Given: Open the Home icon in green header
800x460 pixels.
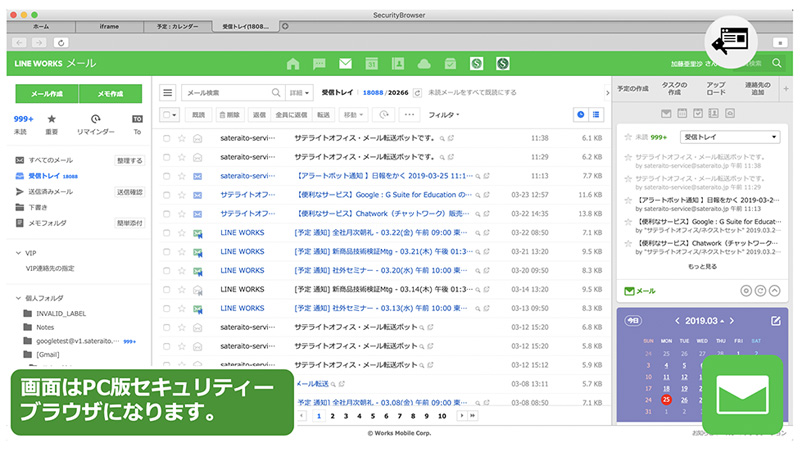Looking at the screenshot, I should (x=293, y=64).
